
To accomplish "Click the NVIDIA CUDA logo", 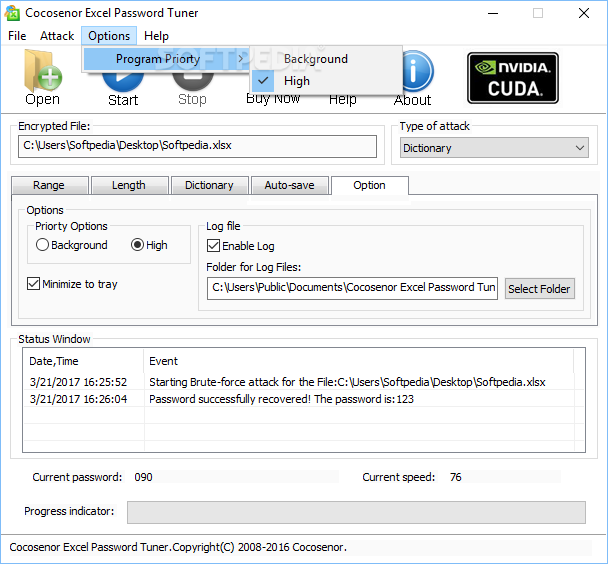I will coord(513,78).
